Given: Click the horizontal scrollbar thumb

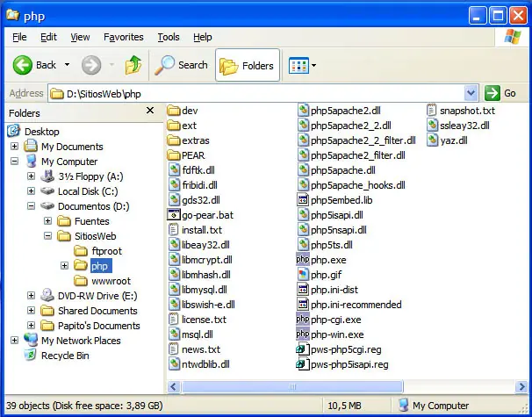Looking at the screenshot, I should coord(292,386).
